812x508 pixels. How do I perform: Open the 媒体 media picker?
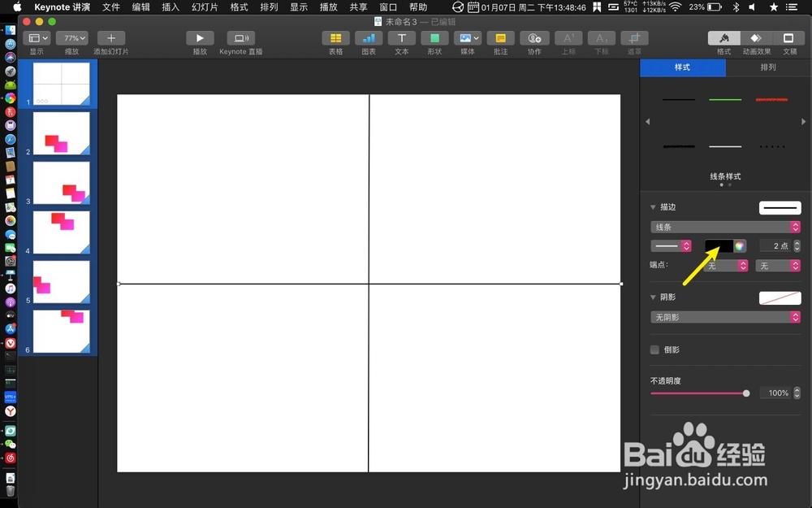point(466,38)
